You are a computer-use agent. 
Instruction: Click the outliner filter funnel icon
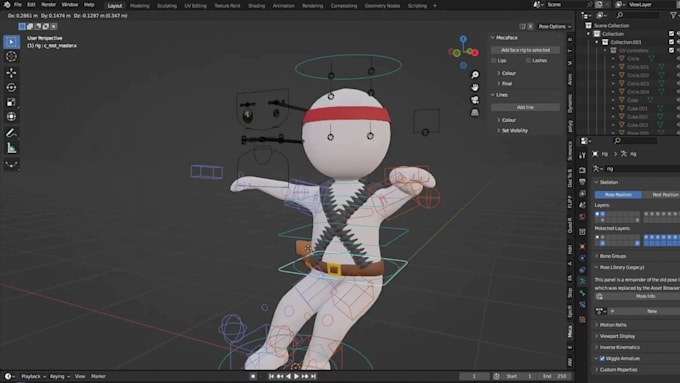(x=673, y=15)
